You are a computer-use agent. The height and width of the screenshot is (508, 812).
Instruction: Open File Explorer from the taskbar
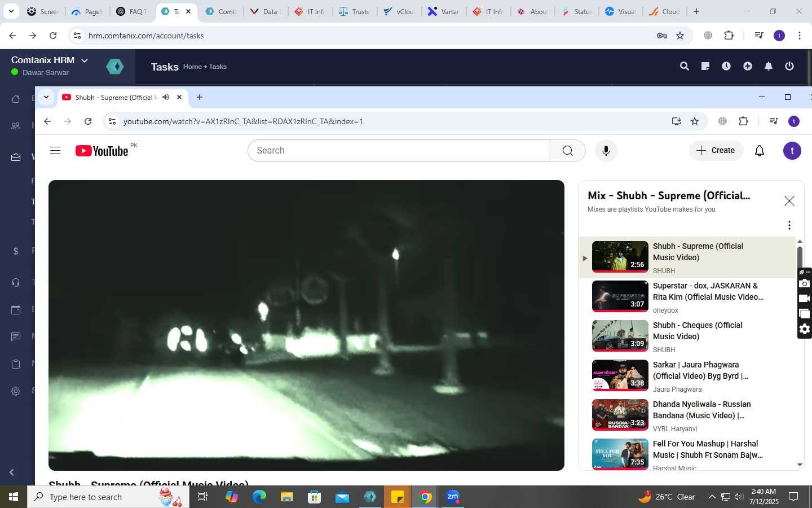click(x=287, y=497)
